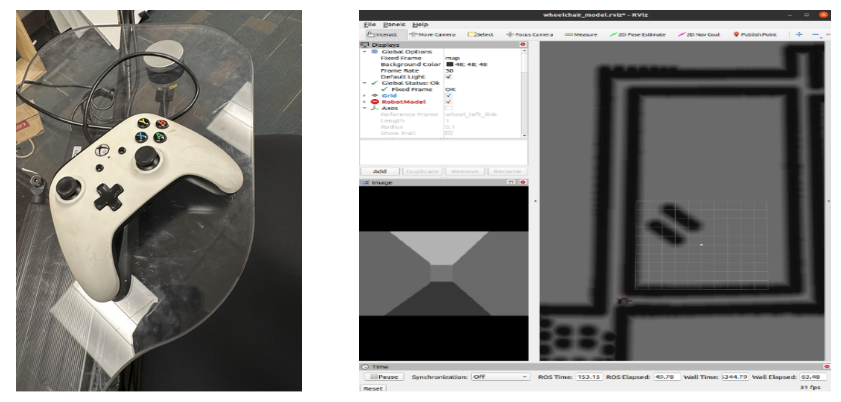Screen dimensions: 841x402
Task: Close the Image panel
Action: click(x=522, y=182)
